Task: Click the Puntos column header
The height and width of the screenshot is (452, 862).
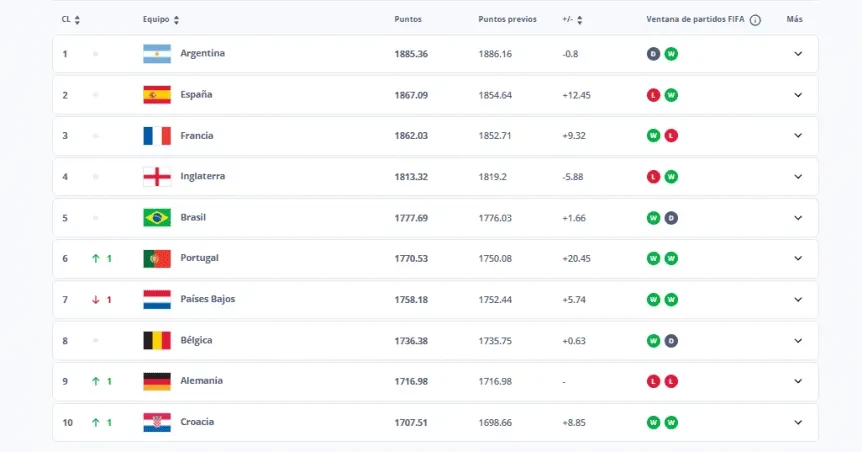Action: click(408, 19)
